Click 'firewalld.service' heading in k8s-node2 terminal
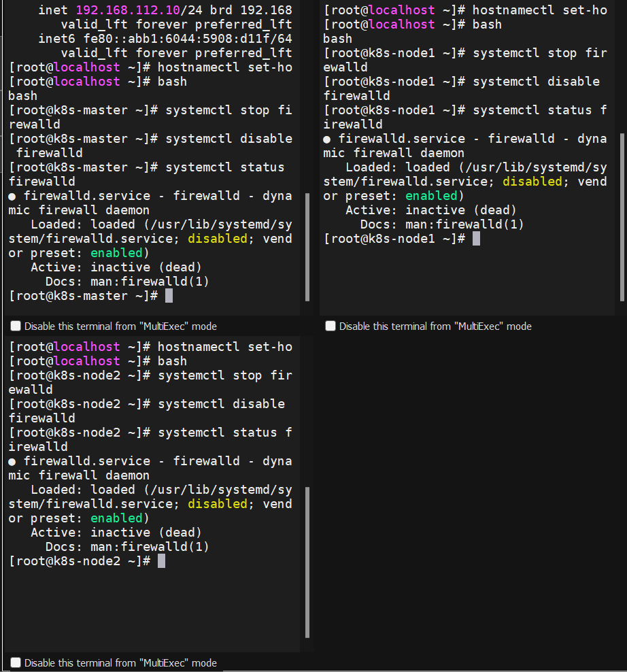This screenshot has height=672, width=627. coord(86,461)
